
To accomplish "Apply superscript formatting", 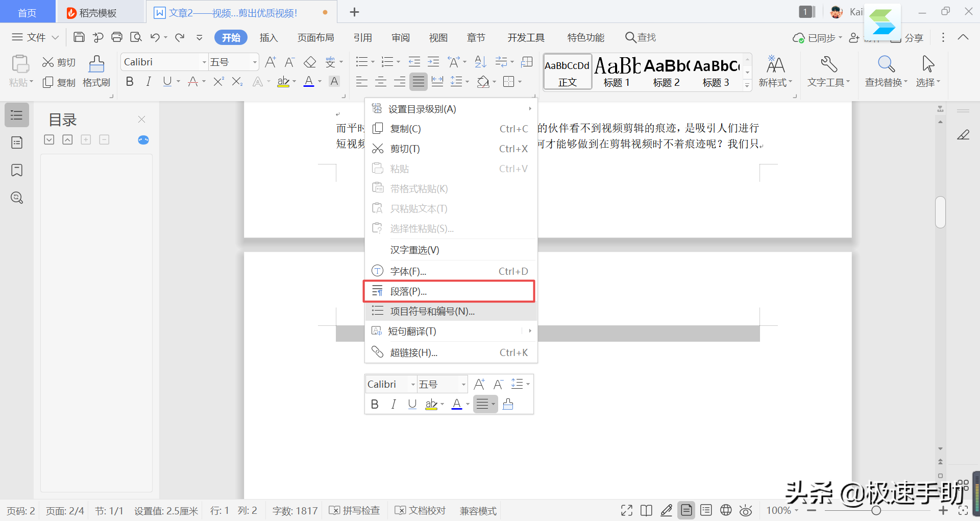I will pyautogui.click(x=218, y=81).
